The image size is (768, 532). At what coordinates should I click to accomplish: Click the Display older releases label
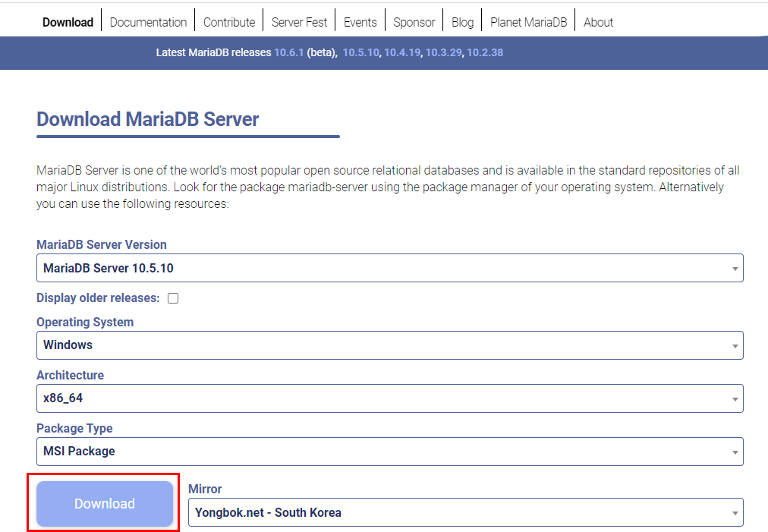click(98, 297)
